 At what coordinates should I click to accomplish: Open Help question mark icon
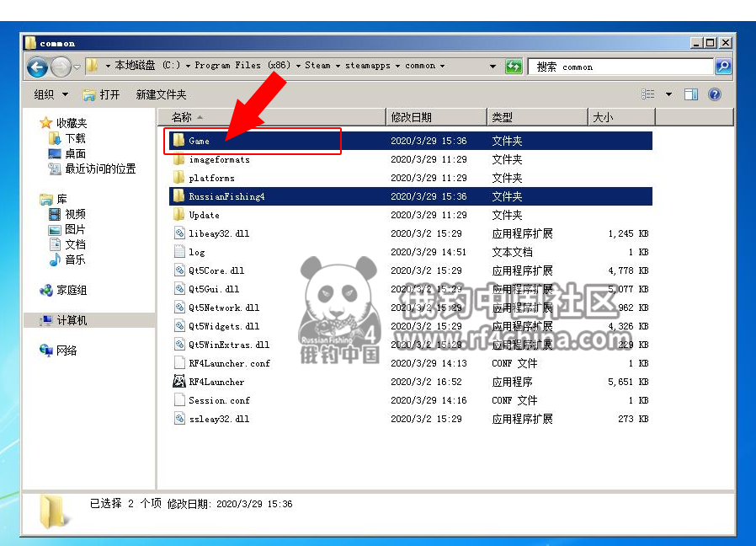[x=715, y=94]
